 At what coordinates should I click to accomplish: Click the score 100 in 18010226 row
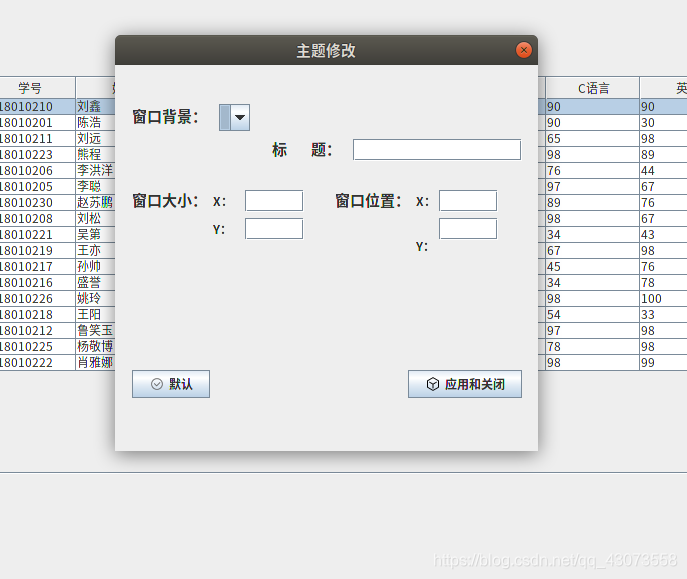click(663, 298)
